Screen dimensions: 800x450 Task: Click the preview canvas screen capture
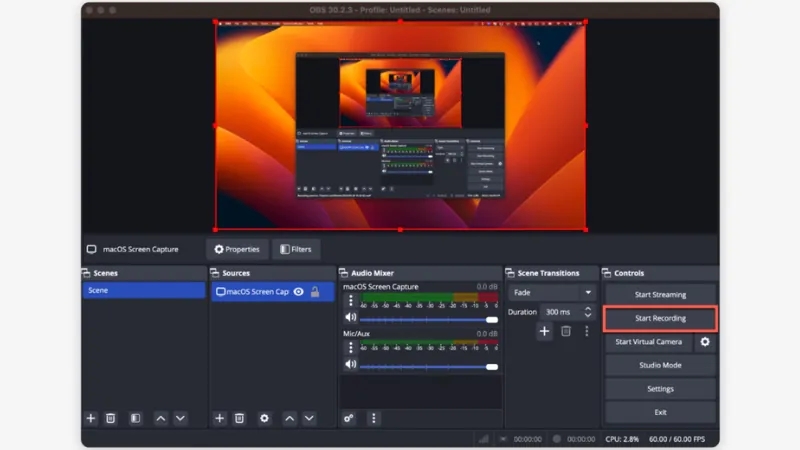(401, 126)
